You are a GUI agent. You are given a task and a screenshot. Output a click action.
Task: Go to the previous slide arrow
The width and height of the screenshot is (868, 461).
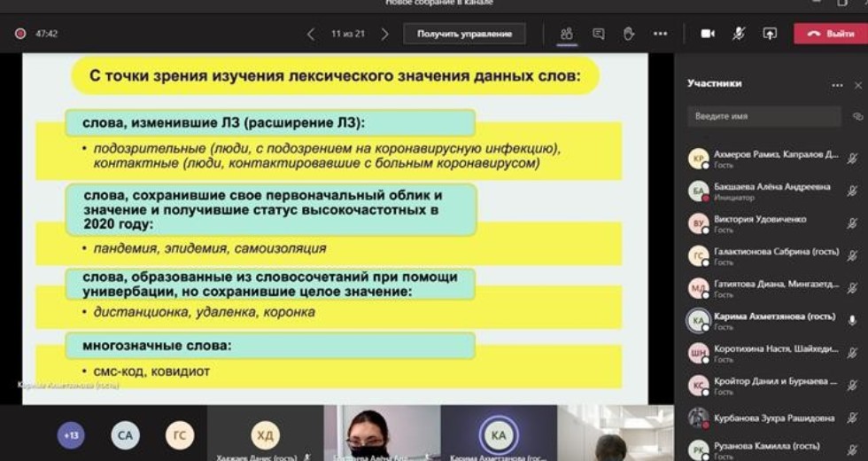click(311, 34)
